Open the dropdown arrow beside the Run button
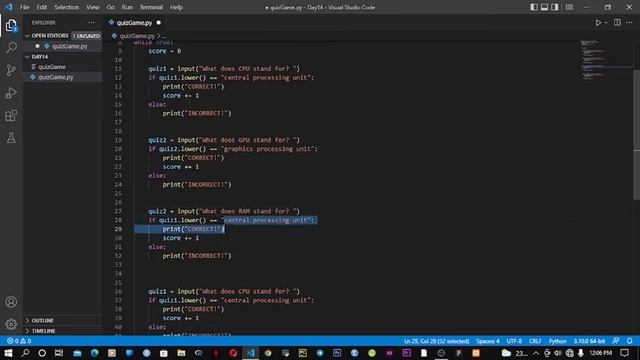This screenshot has height=360, width=640. (x=606, y=23)
